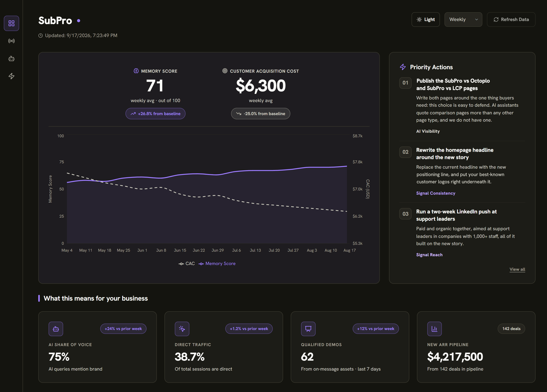Click the 62 qualified demos value

(307, 357)
